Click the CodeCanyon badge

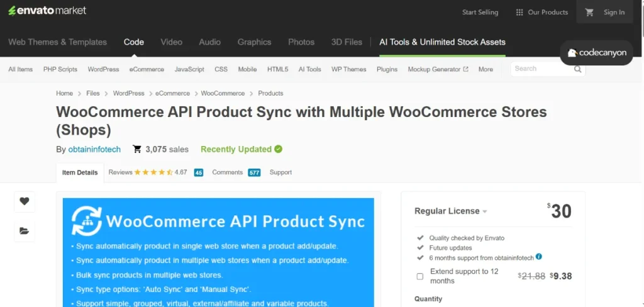(x=597, y=53)
